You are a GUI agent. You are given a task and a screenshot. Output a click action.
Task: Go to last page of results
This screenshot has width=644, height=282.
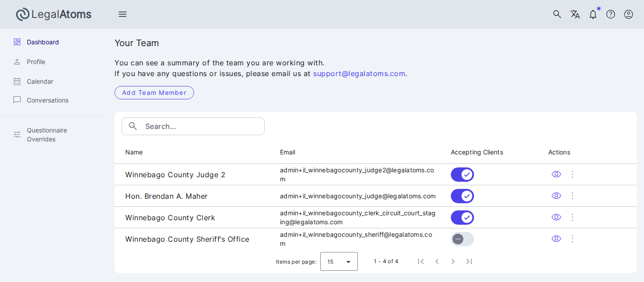point(469,261)
